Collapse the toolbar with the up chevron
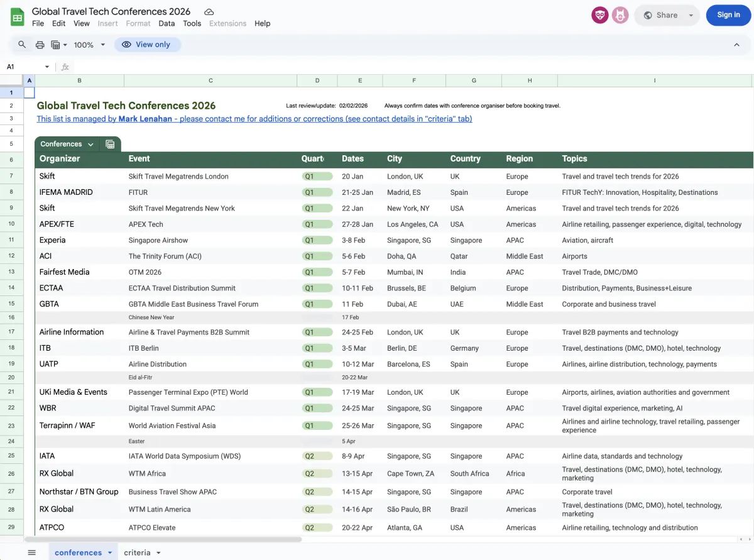Viewport: 754px width, 560px height. 736,45
